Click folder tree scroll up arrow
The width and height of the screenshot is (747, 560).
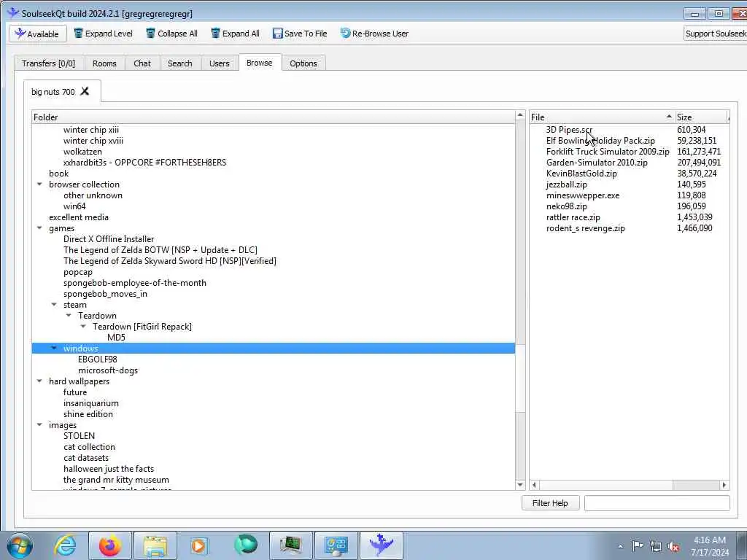pos(520,116)
